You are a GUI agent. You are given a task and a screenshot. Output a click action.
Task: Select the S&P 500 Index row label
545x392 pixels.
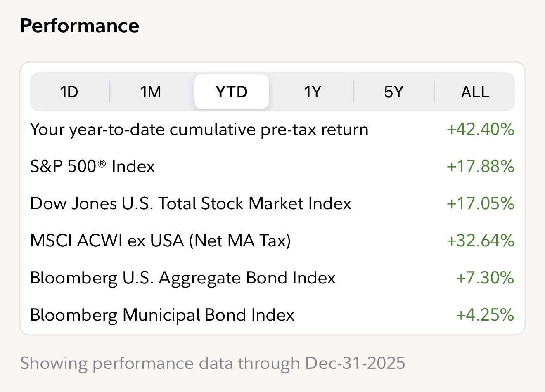92,167
